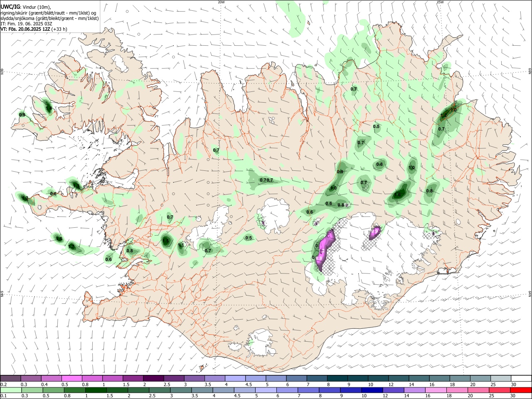Image resolution: width=532 pixels, height=399 pixels.
Task: Choose the teal 12 swatch in the upper snow scale
Action: pyautogui.click(x=399, y=379)
